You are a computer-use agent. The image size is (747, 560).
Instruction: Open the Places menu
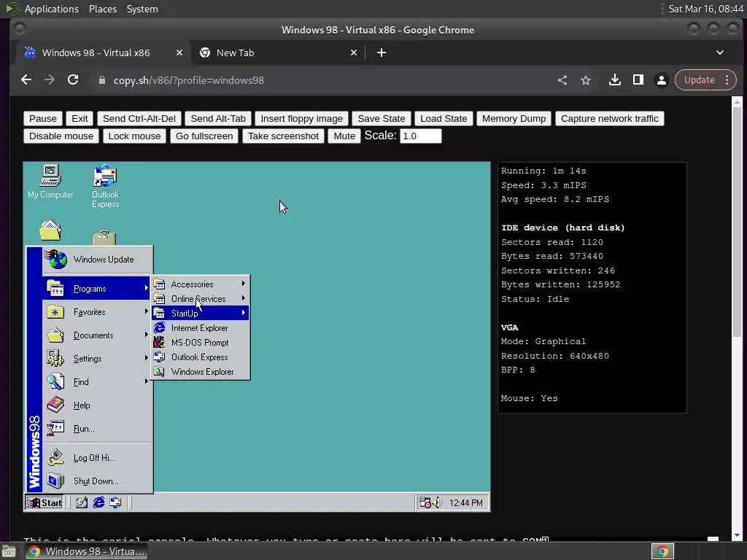tap(102, 9)
